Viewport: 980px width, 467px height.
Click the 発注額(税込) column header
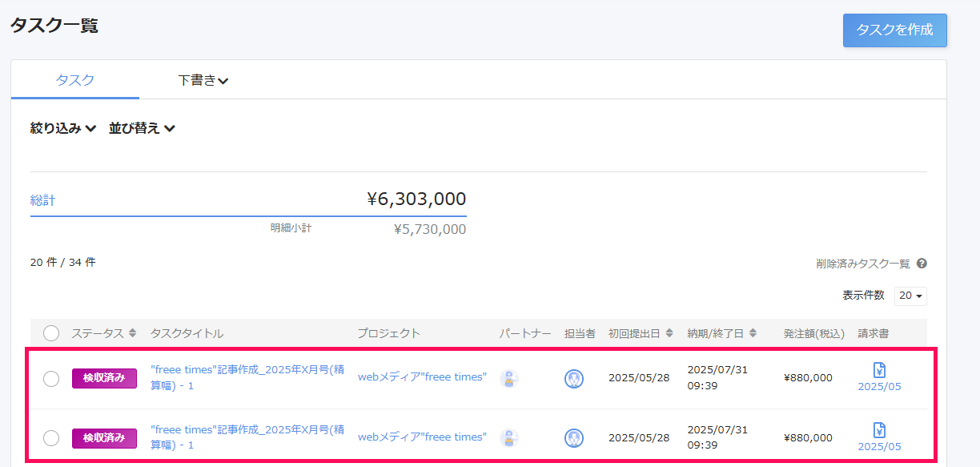[x=814, y=333]
